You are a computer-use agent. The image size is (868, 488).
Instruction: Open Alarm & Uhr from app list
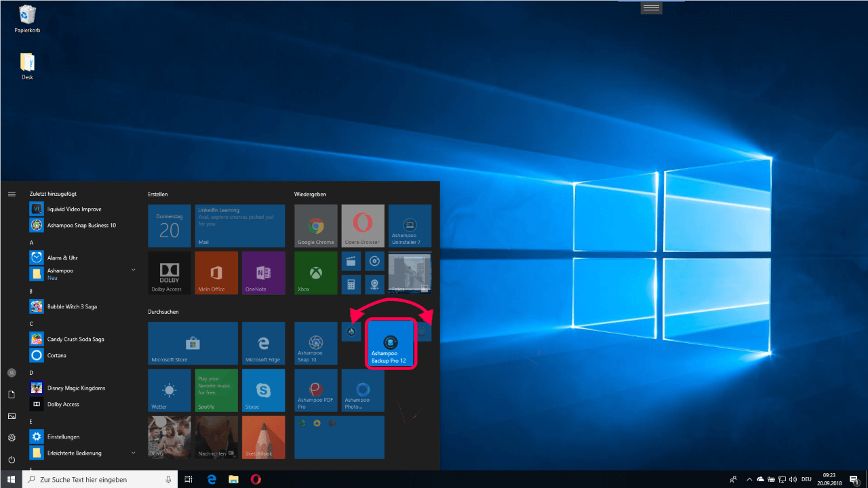click(x=83, y=258)
